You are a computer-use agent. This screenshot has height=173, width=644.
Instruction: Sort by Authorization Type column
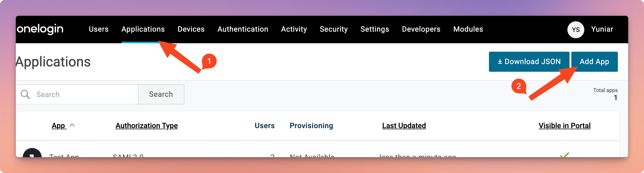[x=147, y=126]
